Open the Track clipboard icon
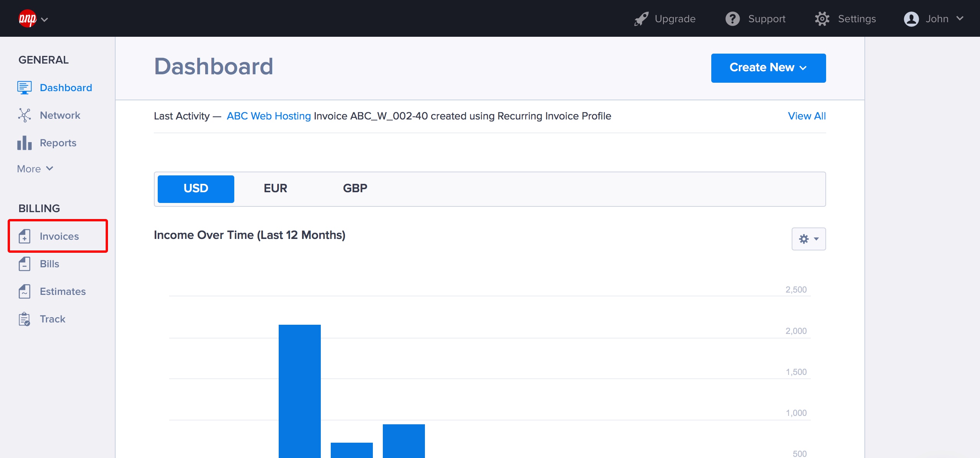This screenshot has width=980, height=458. click(x=24, y=319)
